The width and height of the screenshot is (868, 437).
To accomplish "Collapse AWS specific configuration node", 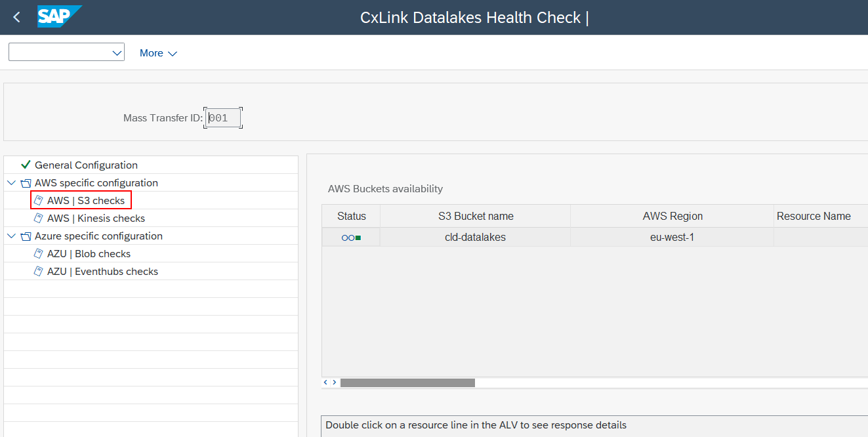I will tap(12, 183).
